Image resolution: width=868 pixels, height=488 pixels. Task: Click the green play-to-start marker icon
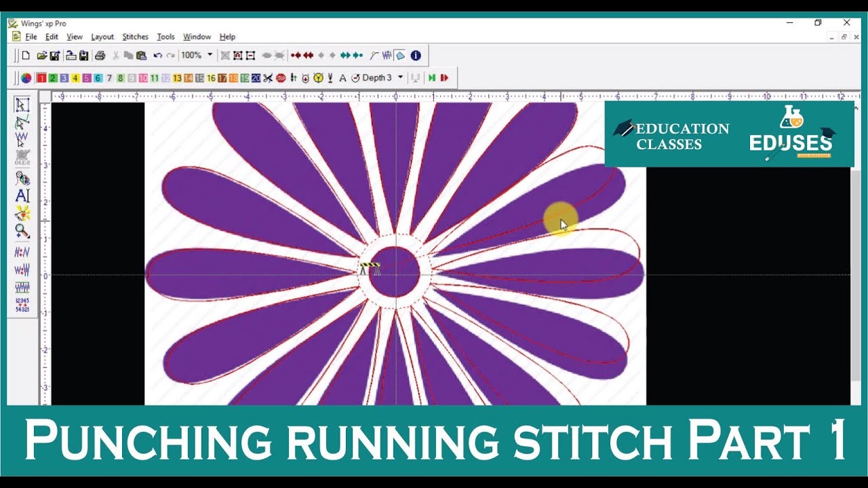click(431, 78)
